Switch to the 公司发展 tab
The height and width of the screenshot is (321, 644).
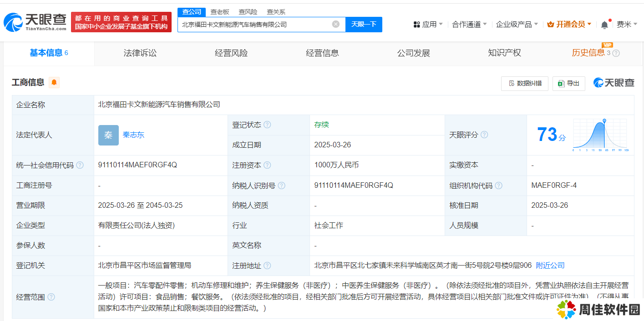[x=413, y=53]
